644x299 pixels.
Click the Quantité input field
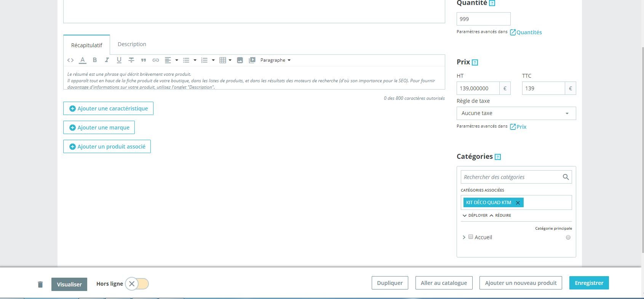pyautogui.click(x=483, y=19)
